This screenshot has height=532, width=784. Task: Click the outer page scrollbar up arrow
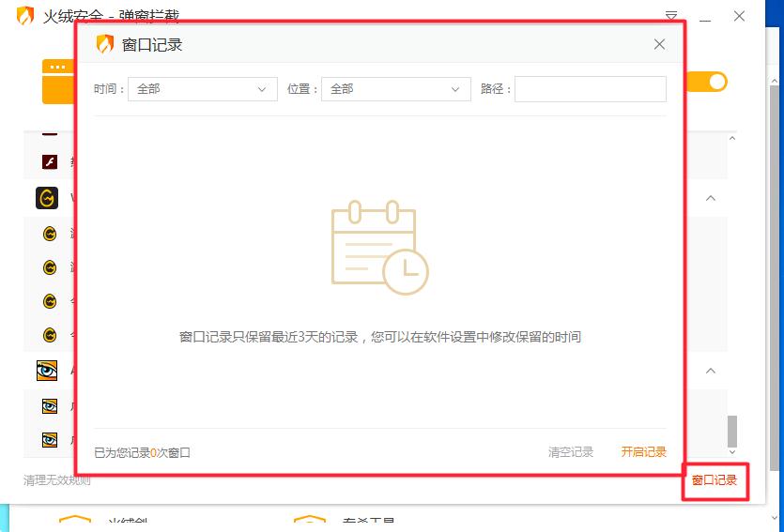point(775,81)
